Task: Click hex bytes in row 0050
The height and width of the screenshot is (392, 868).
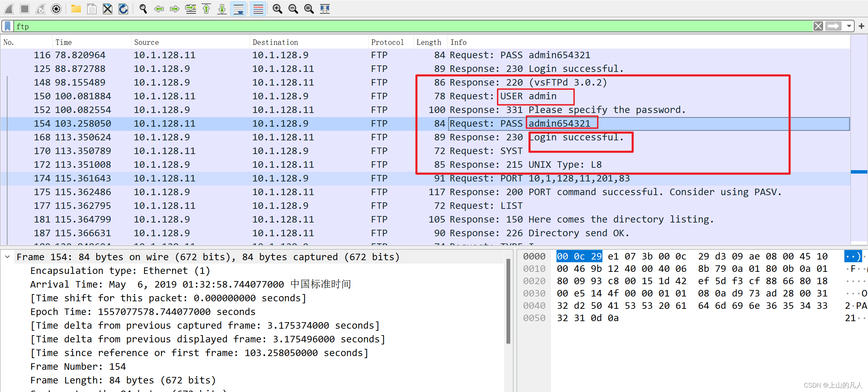Action: point(588,318)
